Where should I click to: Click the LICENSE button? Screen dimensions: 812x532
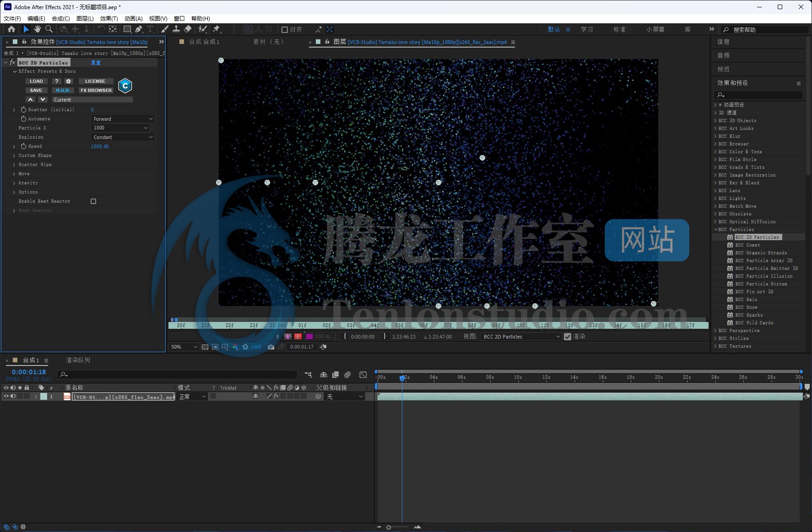tap(95, 81)
